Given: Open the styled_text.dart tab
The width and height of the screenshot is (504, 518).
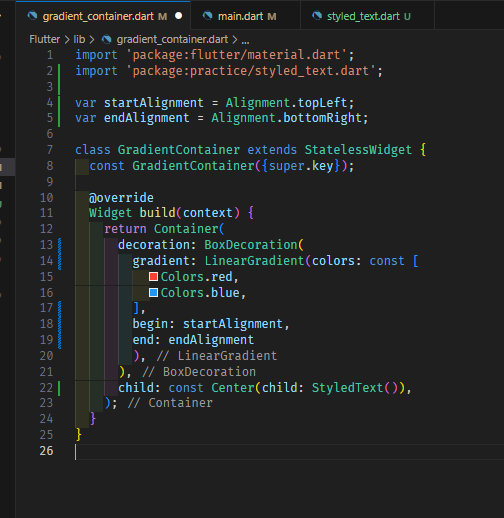Looking at the screenshot, I should (367, 16).
